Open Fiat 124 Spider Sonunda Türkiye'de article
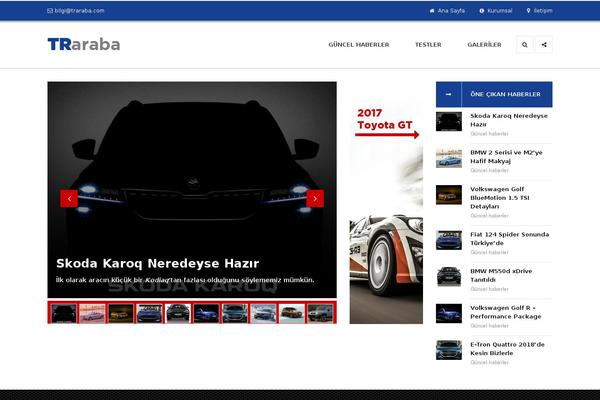Viewport: 600px width, 400px height. (x=510, y=239)
